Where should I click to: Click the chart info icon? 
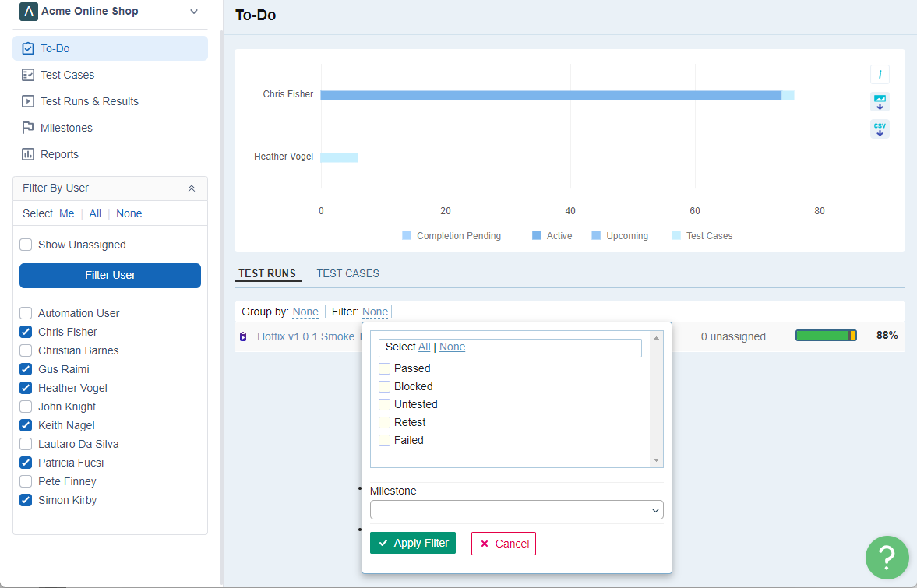[880, 75]
